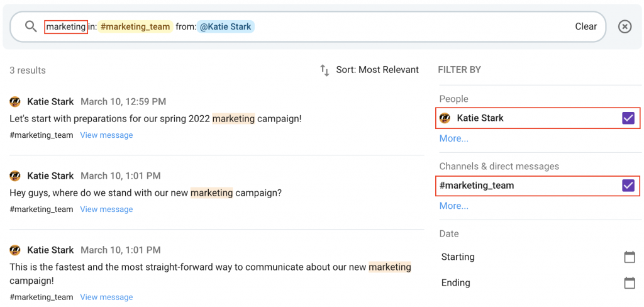Expand More... under People filter

pyautogui.click(x=454, y=138)
